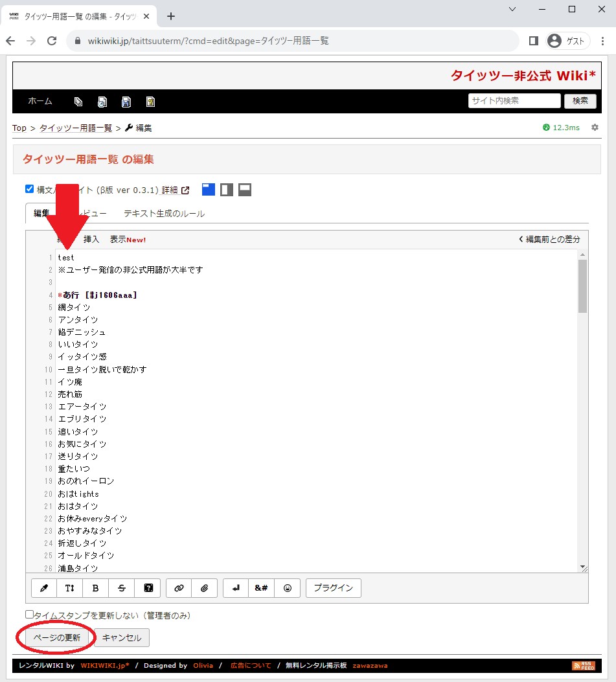Screen dimensions: 616x682
Task: Toggle bold formatting in editor toolbar
Action: coord(96,588)
